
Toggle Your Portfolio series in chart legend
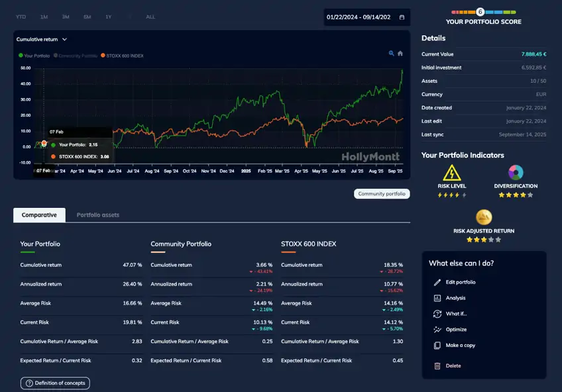pyautogui.click(x=34, y=56)
